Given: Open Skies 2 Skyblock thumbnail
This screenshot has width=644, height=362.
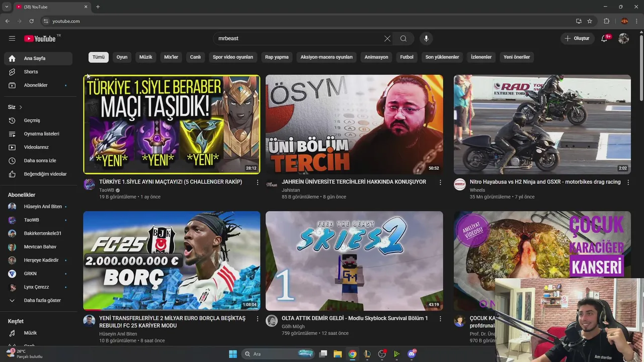Looking at the screenshot, I should pos(354,260).
